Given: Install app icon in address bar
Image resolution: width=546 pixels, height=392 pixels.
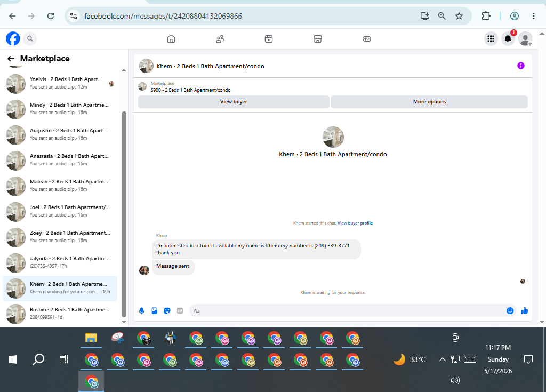Looking at the screenshot, I should [425, 16].
